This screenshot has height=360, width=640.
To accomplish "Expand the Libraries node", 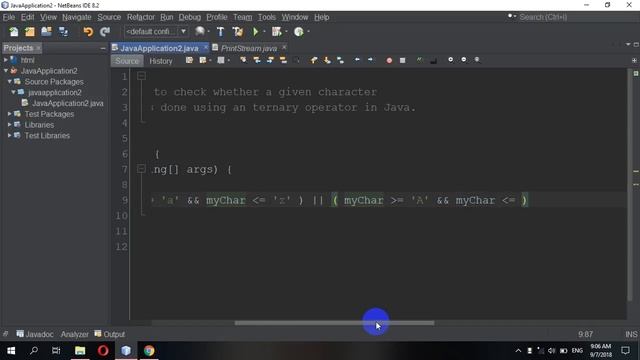I will [9, 124].
